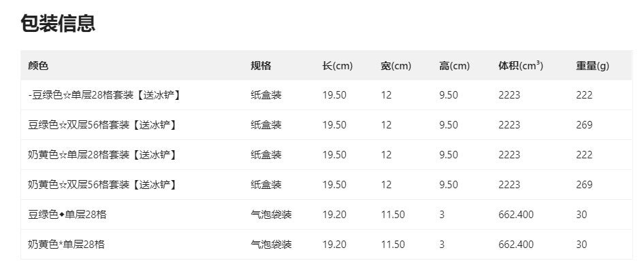Select the 颜色 column header
This screenshot has height=265, width=644.
coord(38,66)
